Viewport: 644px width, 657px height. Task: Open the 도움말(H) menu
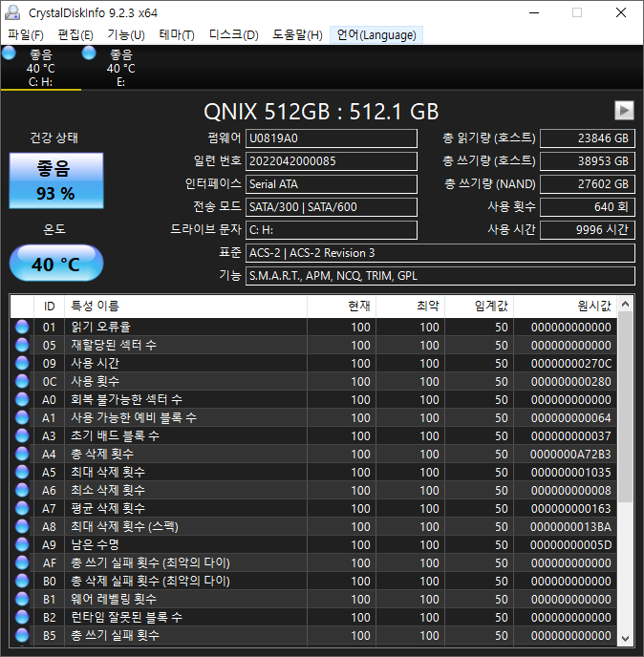pos(298,34)
